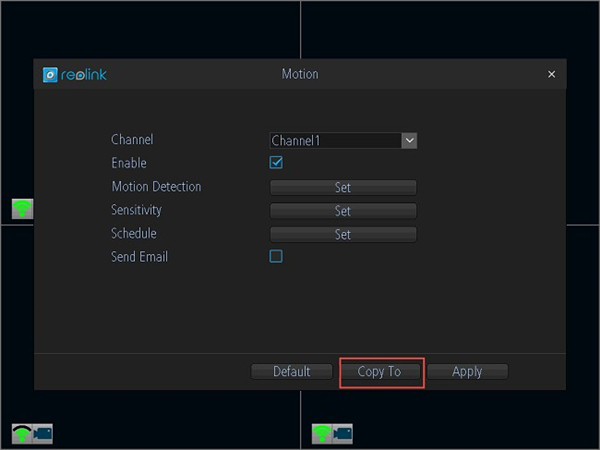600x450 pixels.
Task: Open Schedule Set button
Action: click(343, 234)
